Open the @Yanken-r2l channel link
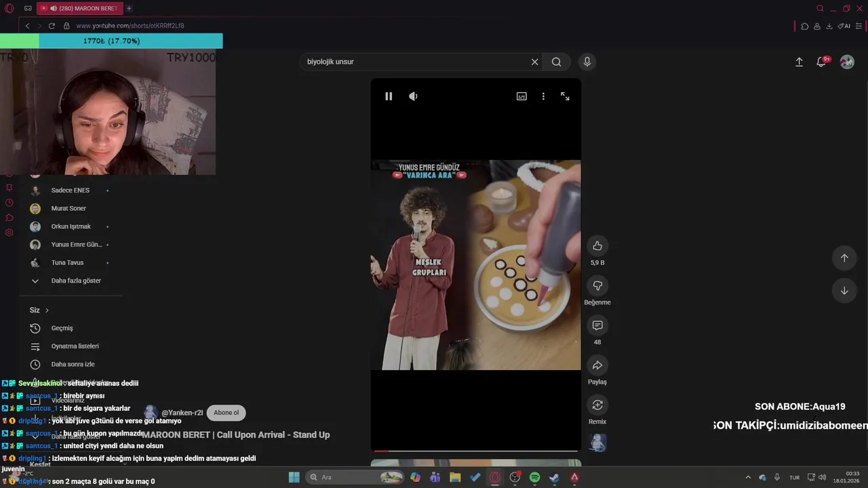The height and width of the screenshot is (488, 868). pyautogui.click(x=182, y=413)
